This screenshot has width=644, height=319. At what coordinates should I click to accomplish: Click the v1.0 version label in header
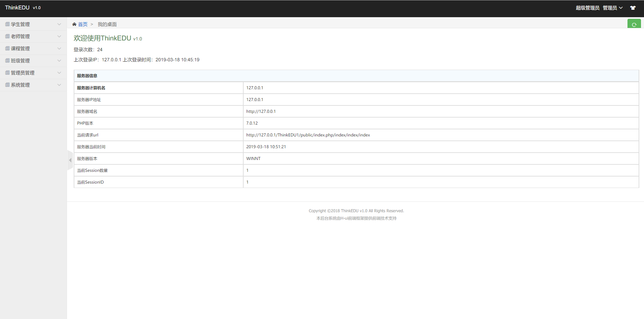point(37,8)
